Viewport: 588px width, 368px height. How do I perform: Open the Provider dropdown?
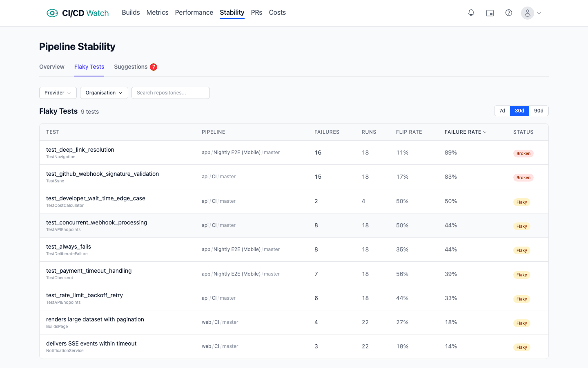(x=58, y=93)
